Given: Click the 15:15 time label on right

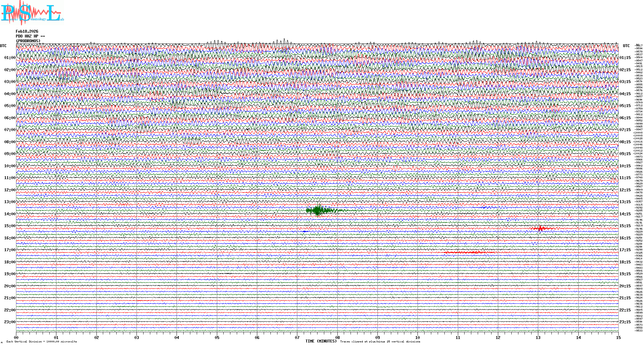Looking at the screenshot, I should [625, 226].
